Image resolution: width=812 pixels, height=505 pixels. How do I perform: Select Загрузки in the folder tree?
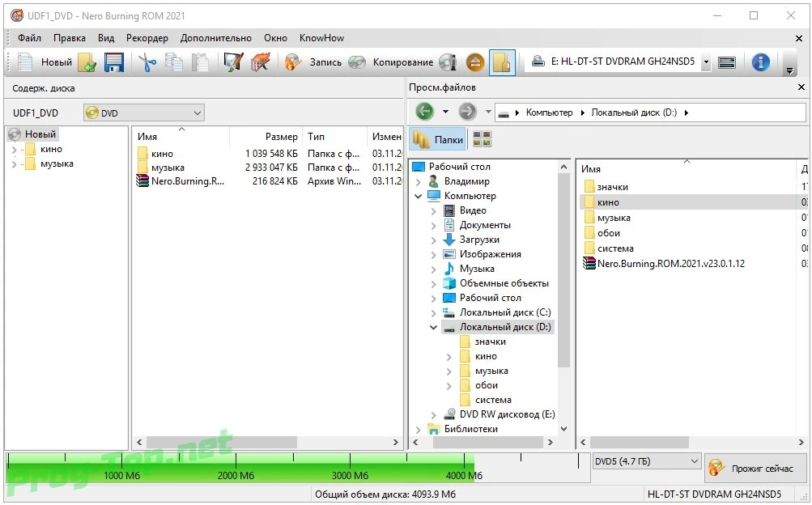point(479,240)
